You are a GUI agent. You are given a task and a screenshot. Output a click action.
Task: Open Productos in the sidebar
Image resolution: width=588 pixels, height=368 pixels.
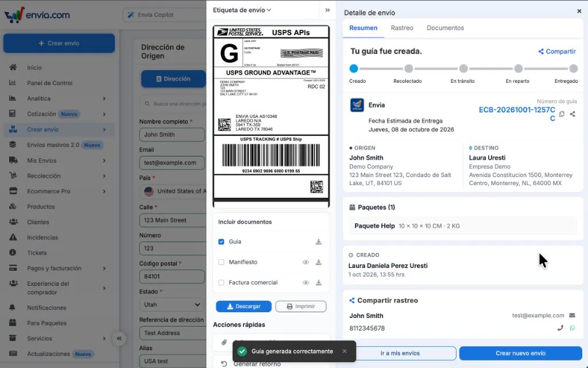(41, 206)
